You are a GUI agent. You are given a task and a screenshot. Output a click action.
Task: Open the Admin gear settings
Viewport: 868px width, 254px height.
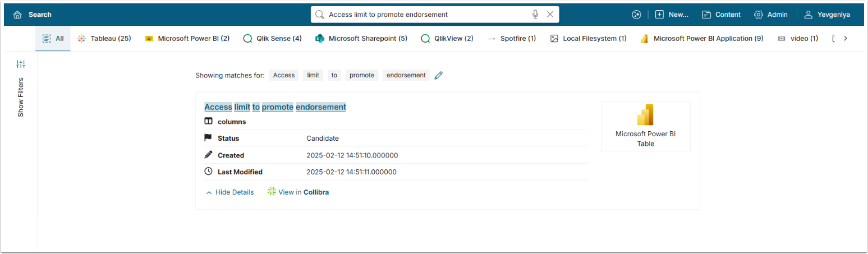pyautogui.click(x=771, y=15)
